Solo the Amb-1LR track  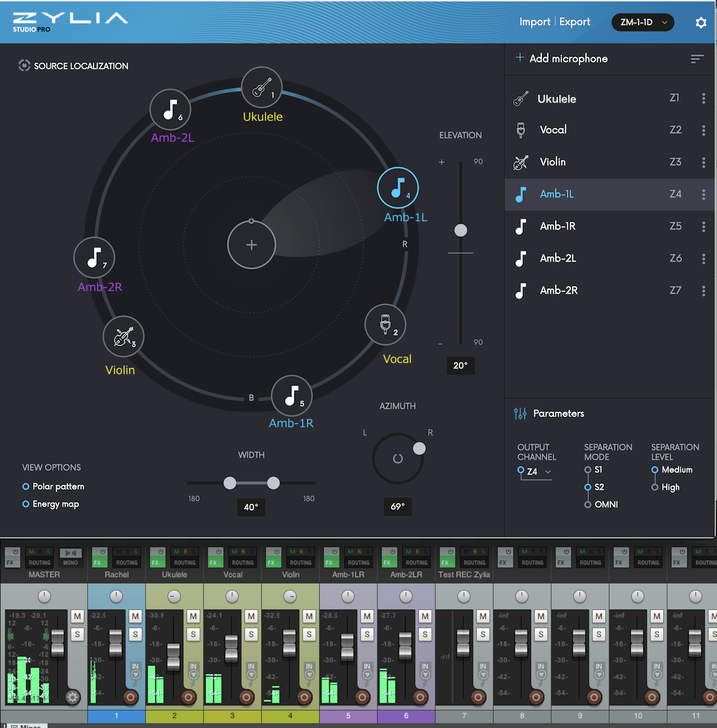coord(367,634)
